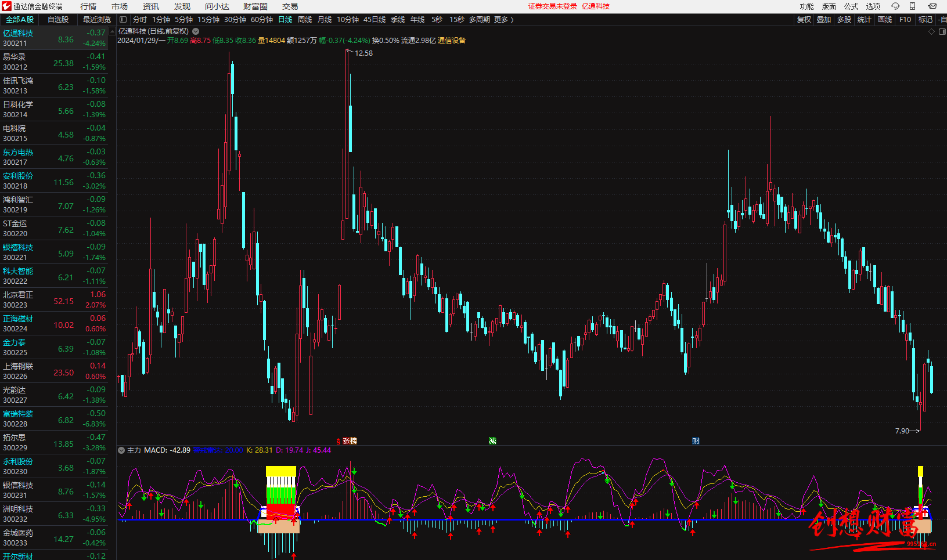Select 金城医药 300233 in the stock list
Image resolution: width=947 pixels, height=560 pixels.
click(x=54, y=538)
